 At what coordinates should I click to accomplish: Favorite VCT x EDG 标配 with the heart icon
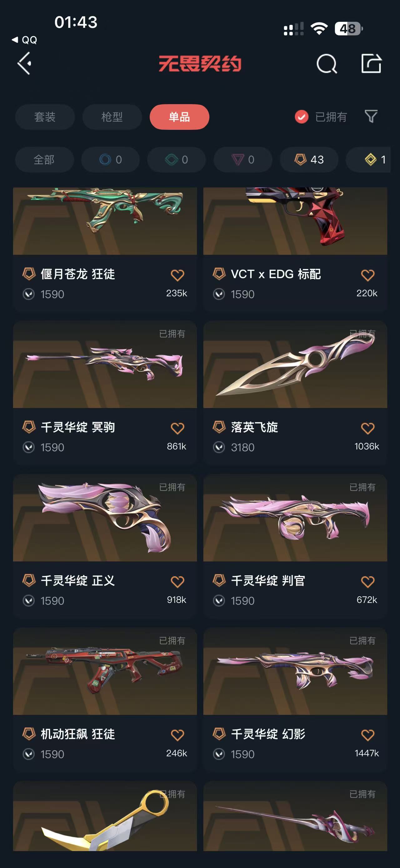click(x=367, y=275)
